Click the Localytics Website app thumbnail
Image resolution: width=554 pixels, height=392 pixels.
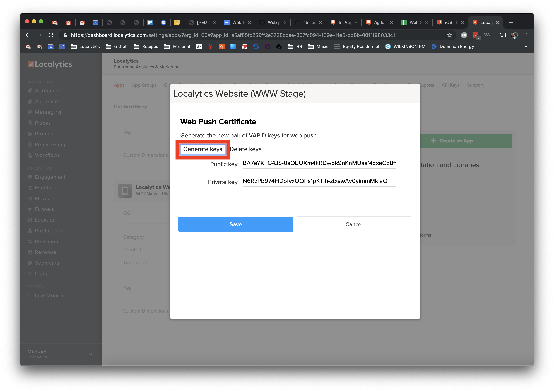[x=125, y=191]
